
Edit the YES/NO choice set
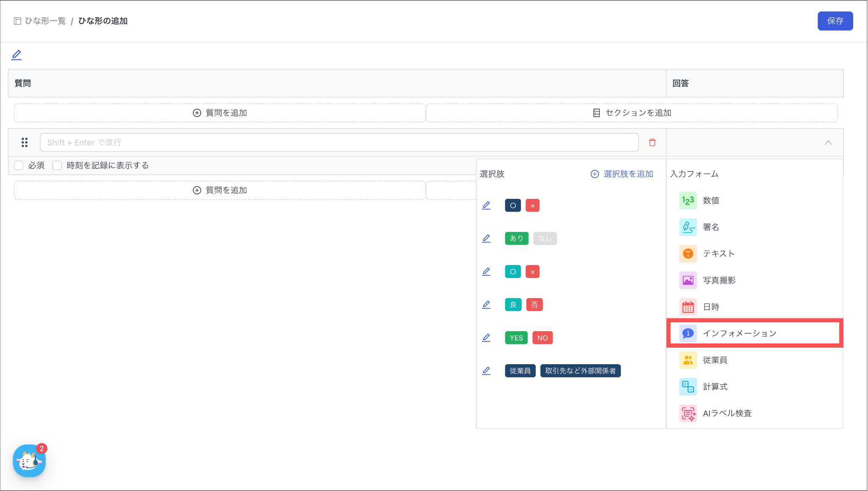(486, 338)
